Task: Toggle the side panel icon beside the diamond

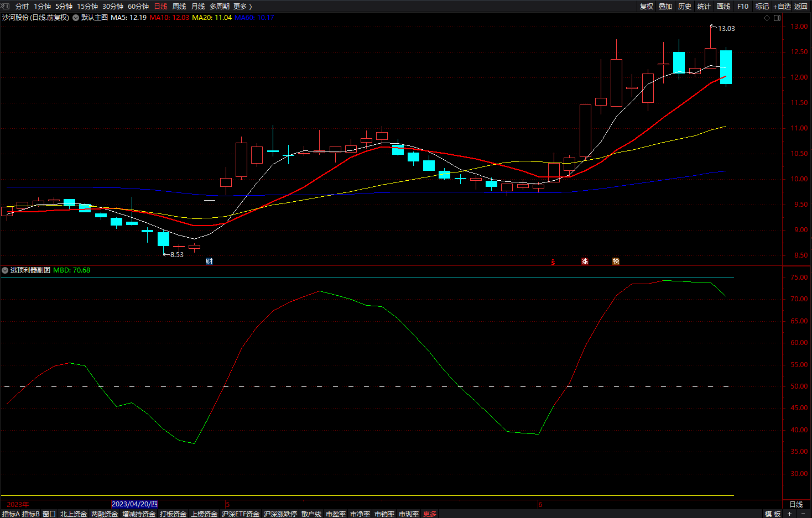Action: [x=777, y=18]
